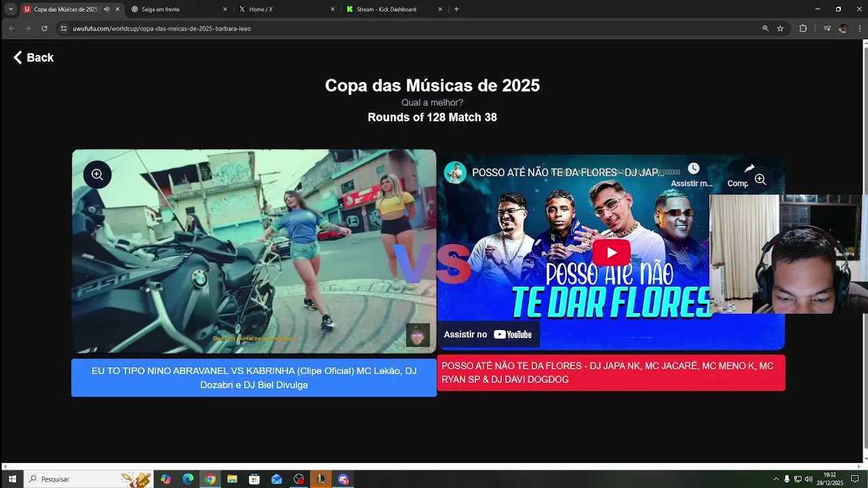Open Assistir no YouTube link
Screen dimensions: 868x488
(x=488, y=334)
